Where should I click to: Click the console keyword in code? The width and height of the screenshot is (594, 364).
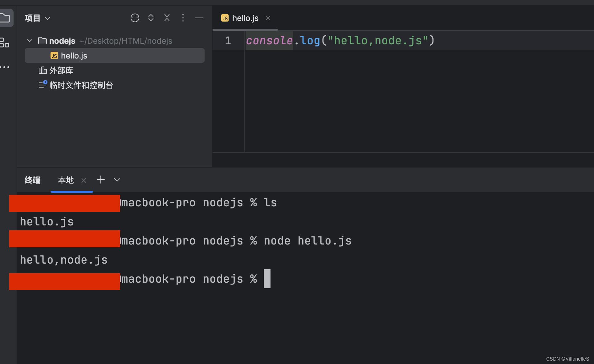click(269, 41)
